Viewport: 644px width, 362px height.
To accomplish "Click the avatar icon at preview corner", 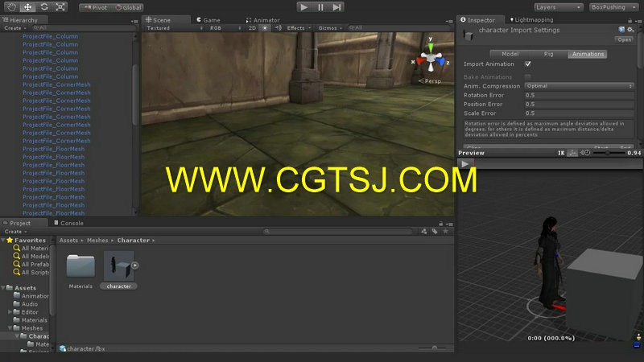I will 638,337.
